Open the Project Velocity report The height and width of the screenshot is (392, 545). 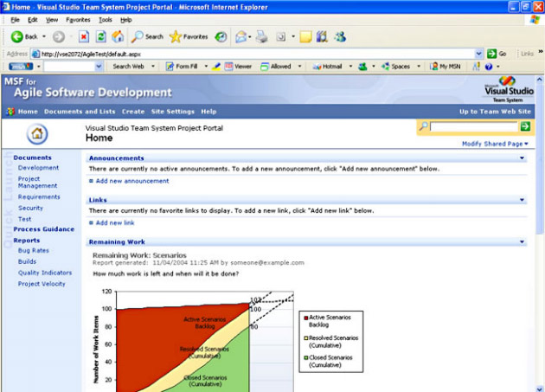tap(42, 284)
